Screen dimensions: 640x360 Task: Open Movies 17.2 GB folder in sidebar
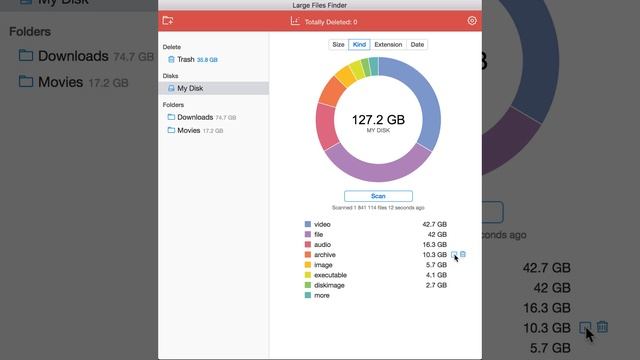coord(213,130)
